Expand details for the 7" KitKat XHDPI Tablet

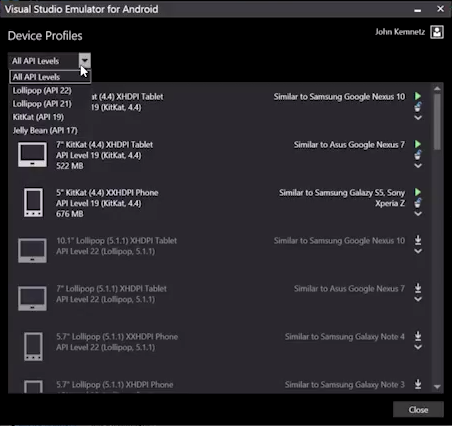418,165
